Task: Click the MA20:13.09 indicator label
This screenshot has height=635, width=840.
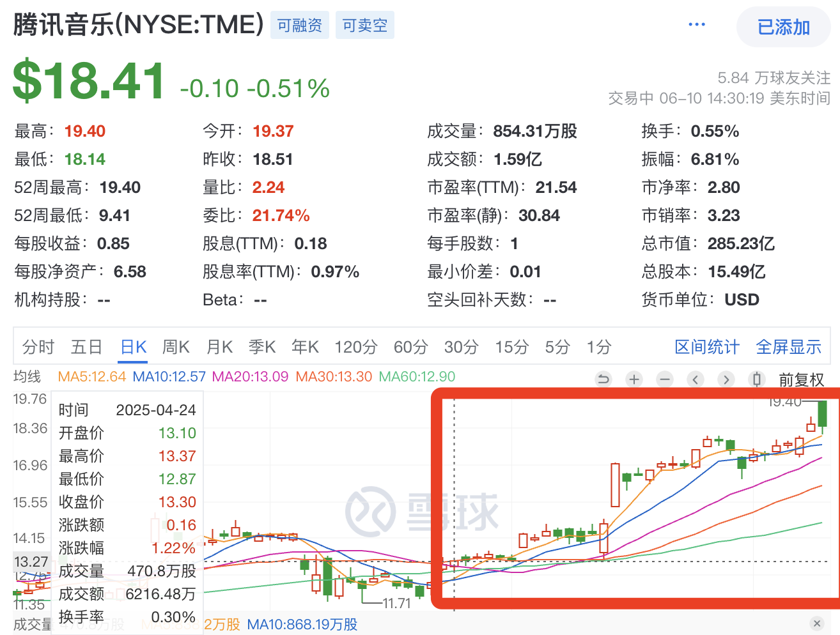Action: 251,376
